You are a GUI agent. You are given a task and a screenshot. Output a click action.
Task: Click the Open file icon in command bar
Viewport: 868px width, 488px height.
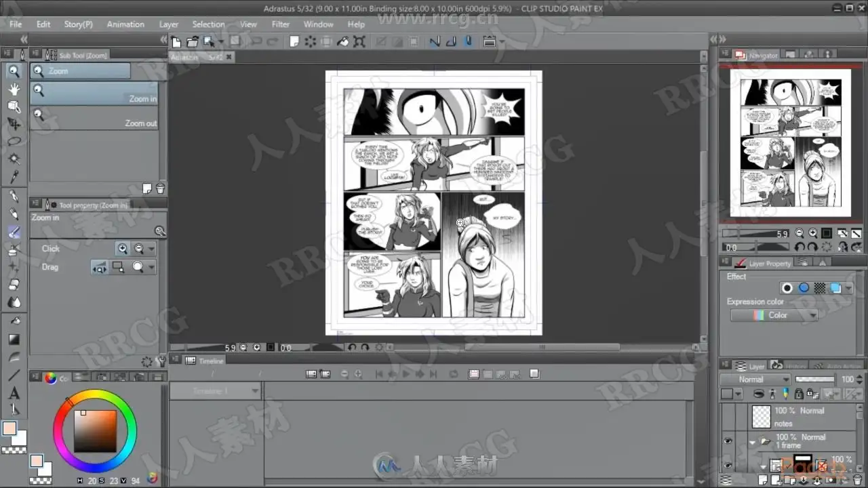click(193, 42)
